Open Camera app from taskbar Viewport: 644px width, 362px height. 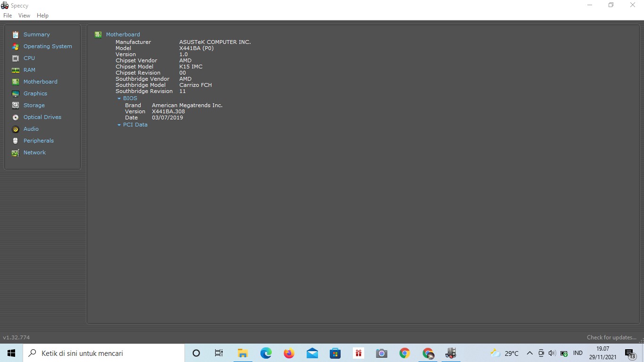click(x=381, y=353)
